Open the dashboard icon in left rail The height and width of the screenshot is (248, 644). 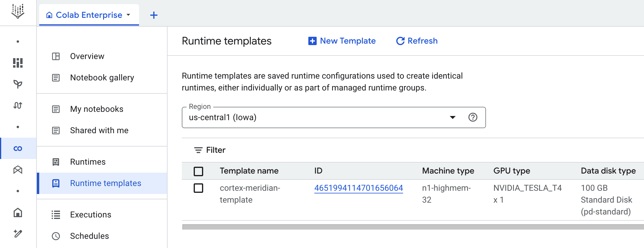18,63
